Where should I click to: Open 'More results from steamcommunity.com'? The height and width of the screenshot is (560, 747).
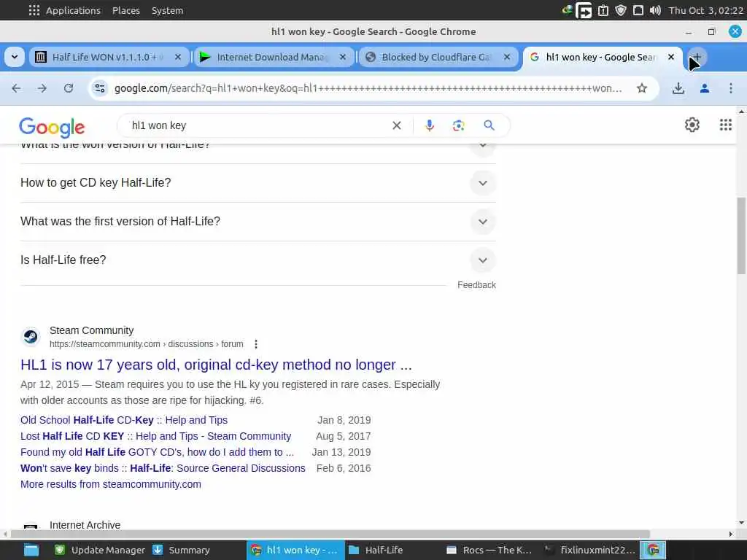(x=111, y=484)
